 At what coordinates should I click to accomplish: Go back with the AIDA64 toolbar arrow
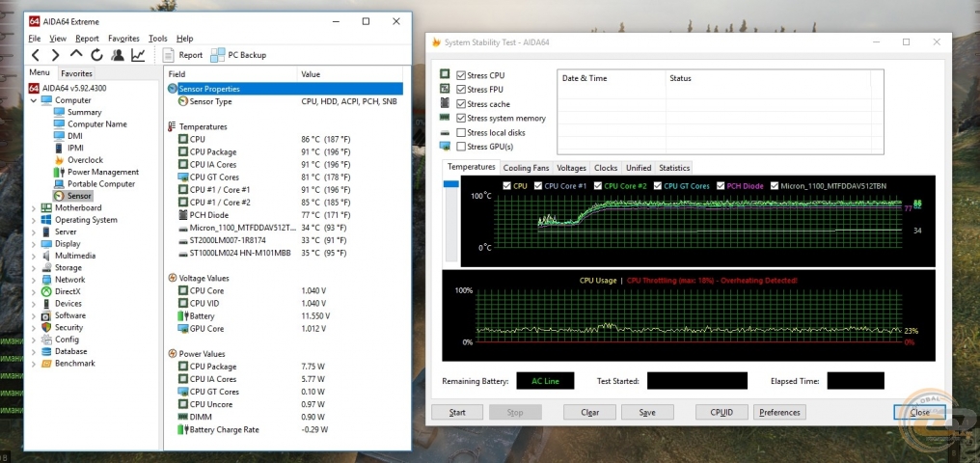(x=36, y=55)
